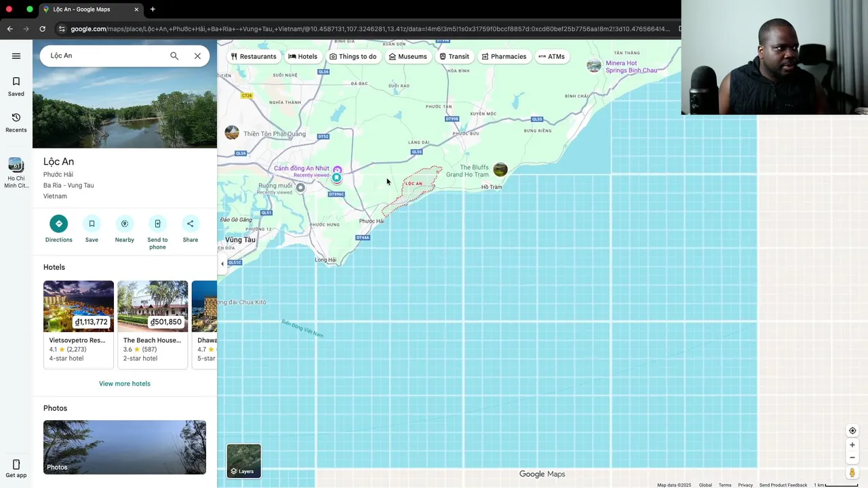Click the Directions button
This screenshot has width=868, height=488.
[x=58, y=228]
